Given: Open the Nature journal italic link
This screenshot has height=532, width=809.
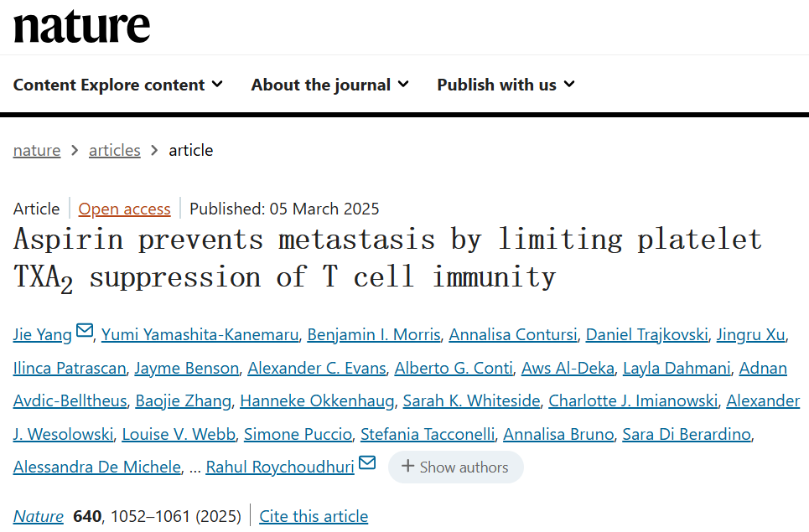Looking at the screenshot, I should [x=39, y=516].
